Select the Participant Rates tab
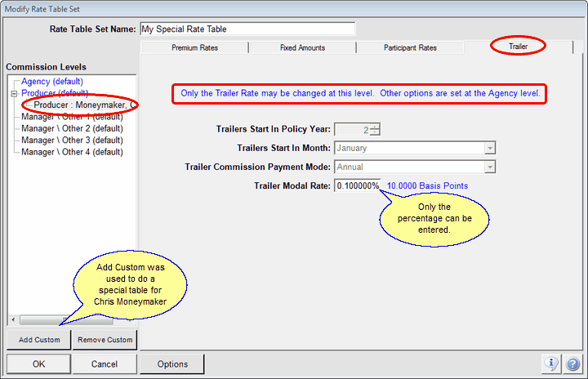 tap(410, 47)
